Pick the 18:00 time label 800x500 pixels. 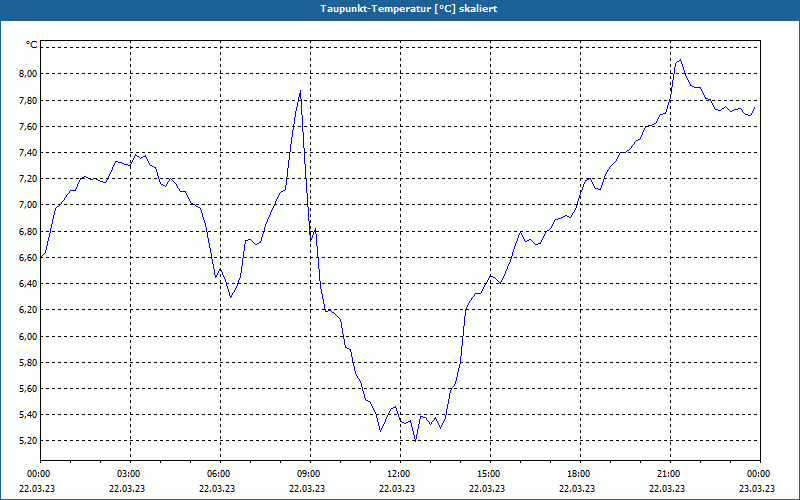pyautogui.click(x=580, y=474)
